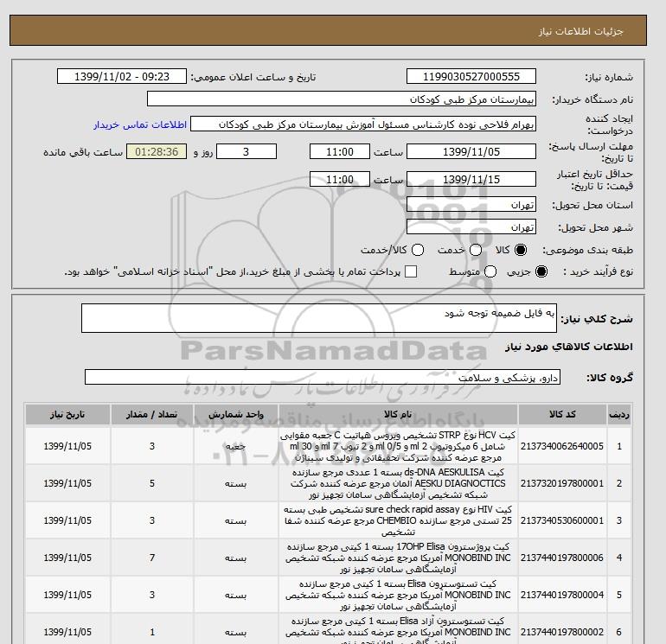Click the 17OHP Elisa progesterone kit name

click(398, 558)
